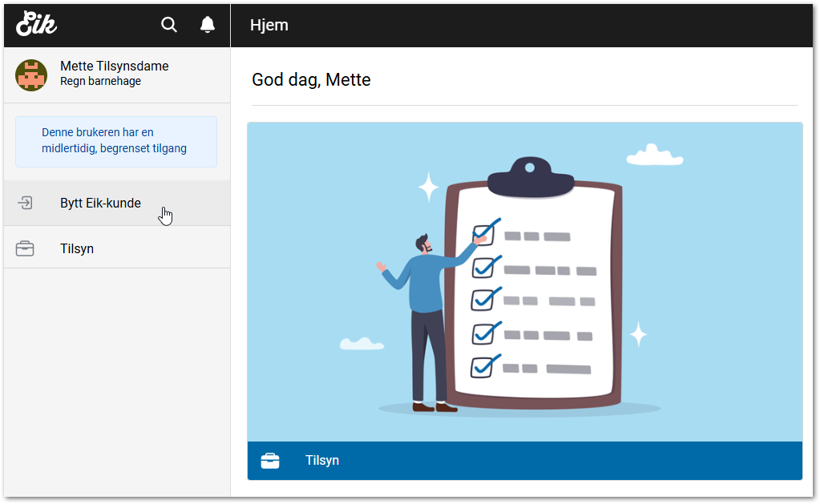
Task: Click the briefcase icon beside Tilsyn in sidebar
Action: click(x=25, y=249)
